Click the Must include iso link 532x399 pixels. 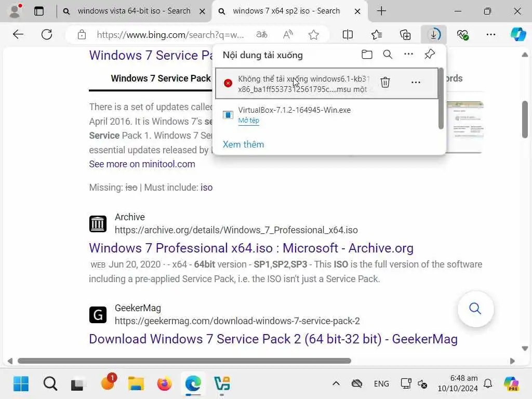pyautogui.click(x=206, y=188)
